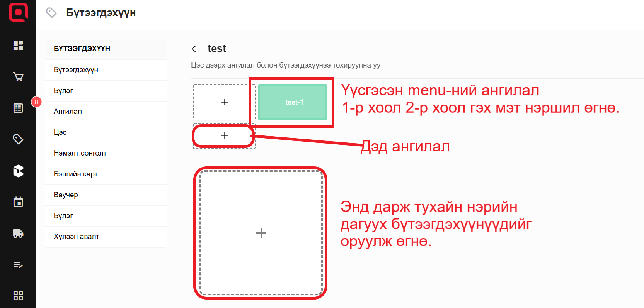This screenshot has height=308, width=644.
Task: Open the shopping cart icon
Action: (x=18, y=77)
